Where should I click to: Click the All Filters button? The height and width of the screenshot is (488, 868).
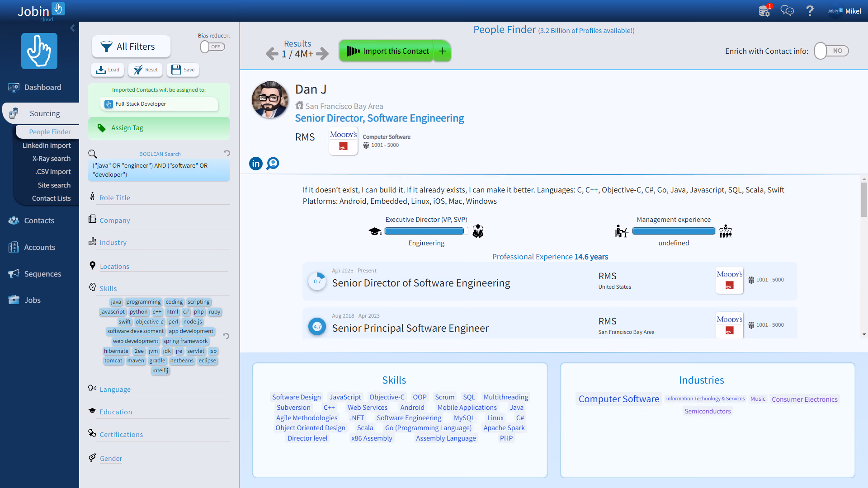[x=131, y=47]
